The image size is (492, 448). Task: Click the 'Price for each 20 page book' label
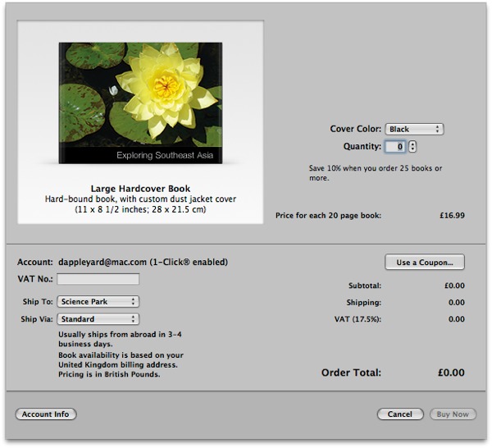(328, 216)
